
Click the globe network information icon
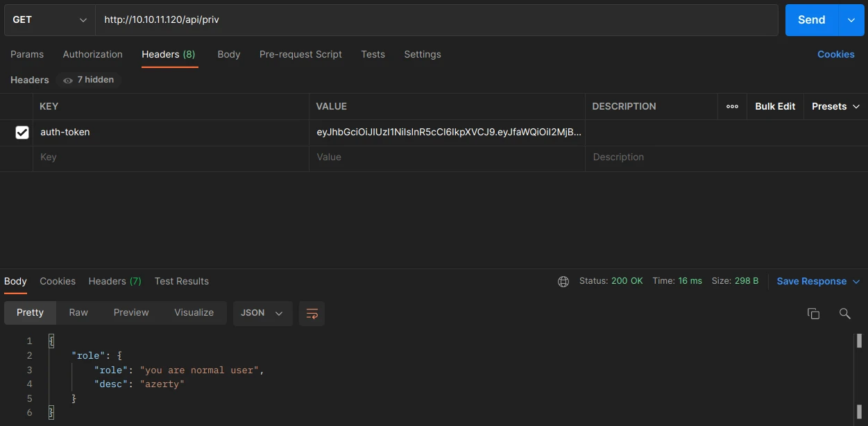pyautogui.click(x=563, y=282)
